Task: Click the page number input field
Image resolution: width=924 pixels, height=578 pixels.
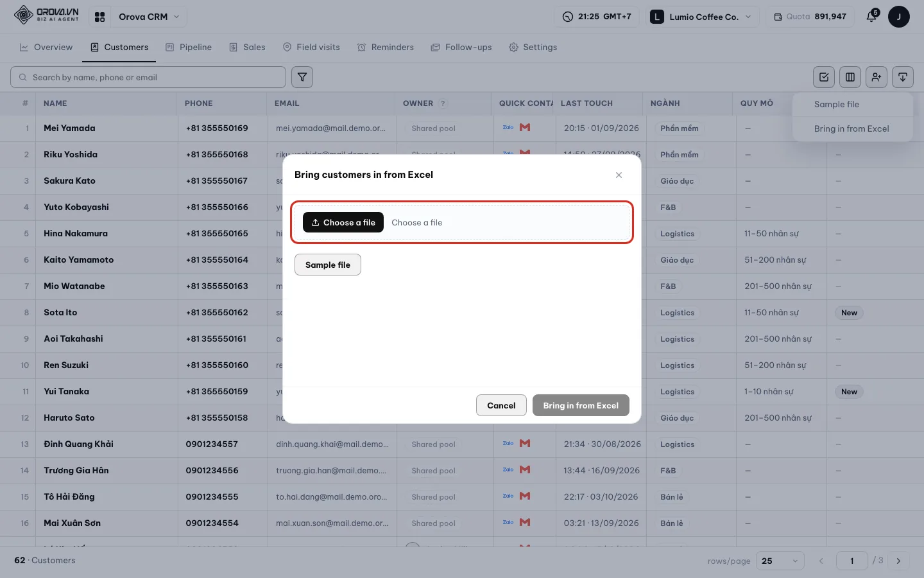Action: (x=852, y=561)
